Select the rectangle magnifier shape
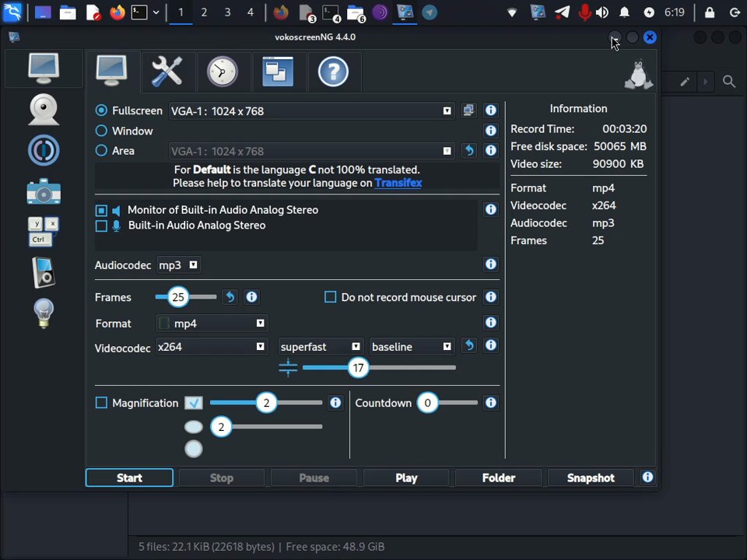Image resolution: width=747 pixels, height=560 pixels. click(194, 403)
